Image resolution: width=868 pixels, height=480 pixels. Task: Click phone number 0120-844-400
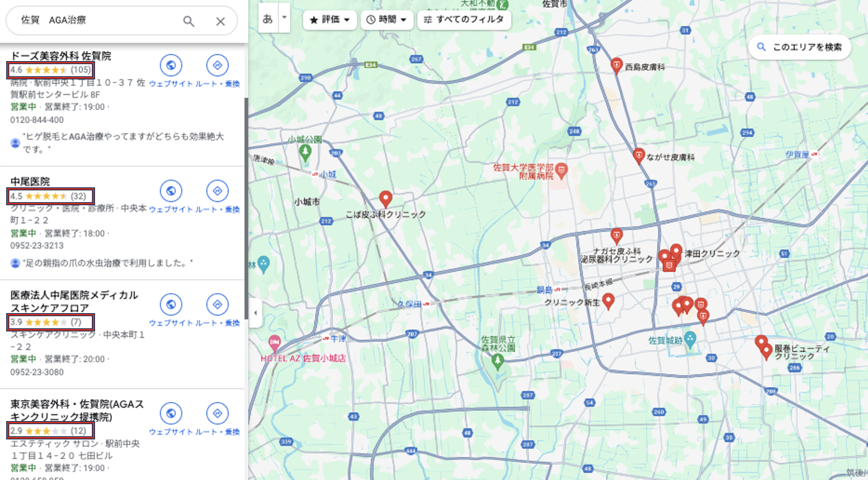(x=37, y=120)
